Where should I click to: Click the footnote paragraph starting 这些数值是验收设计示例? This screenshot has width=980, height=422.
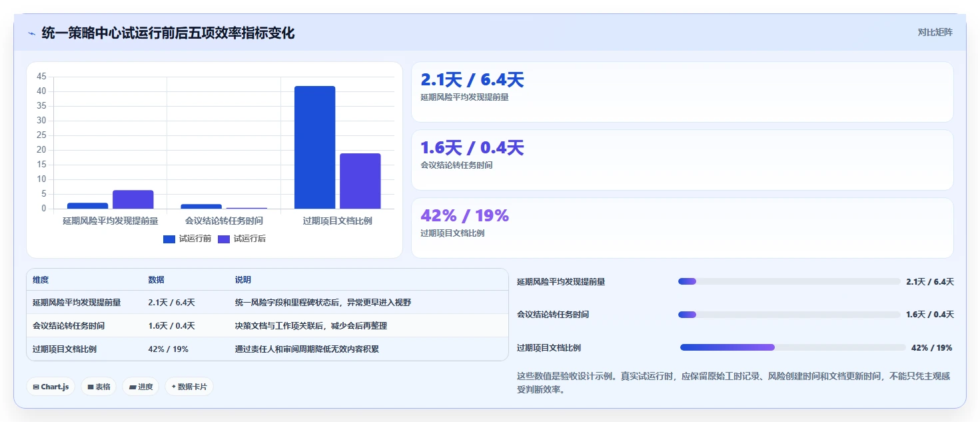pos(733,383)
